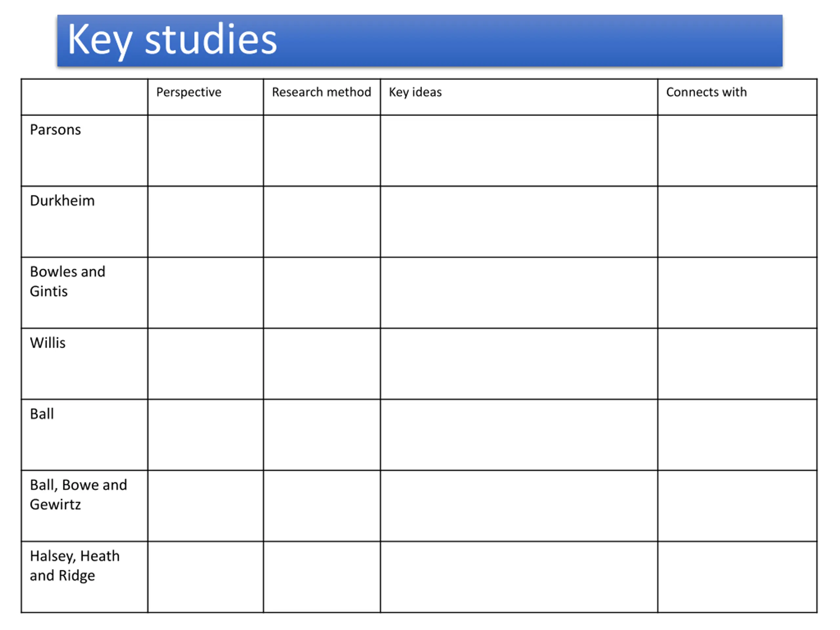
Task: Click Research method cell for Ball, Bowe and Gewirtz
Action: 322,505
